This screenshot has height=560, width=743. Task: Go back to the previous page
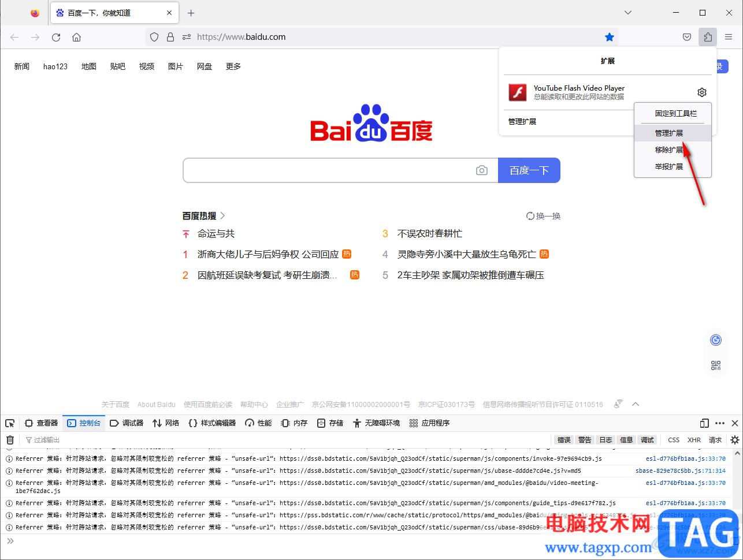tap(14, 37)
